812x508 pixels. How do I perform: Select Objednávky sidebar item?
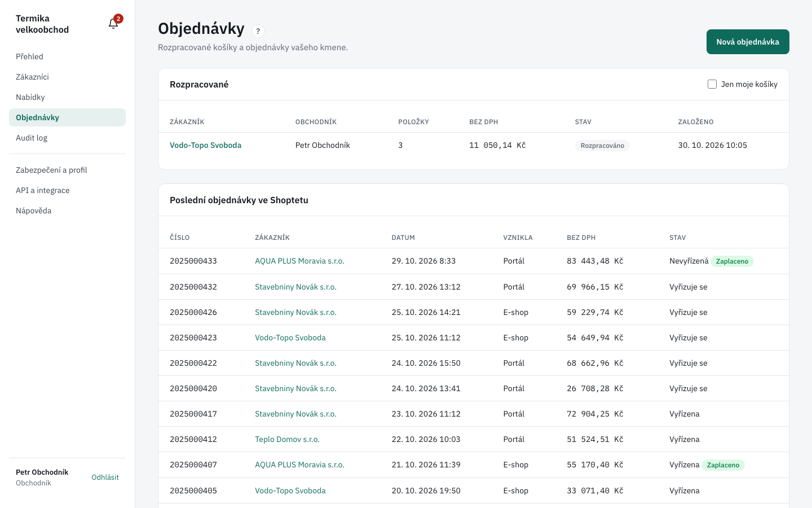[x=67, y=117]
